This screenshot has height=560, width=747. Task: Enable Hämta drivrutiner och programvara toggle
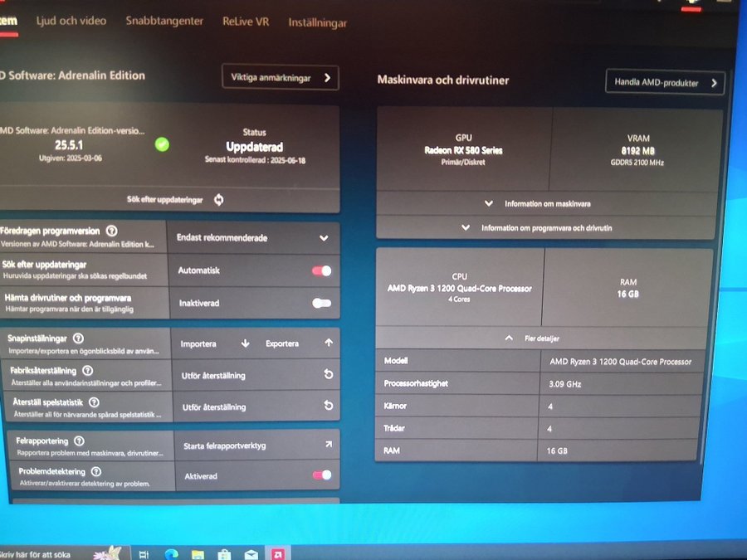tap(321, 303)
